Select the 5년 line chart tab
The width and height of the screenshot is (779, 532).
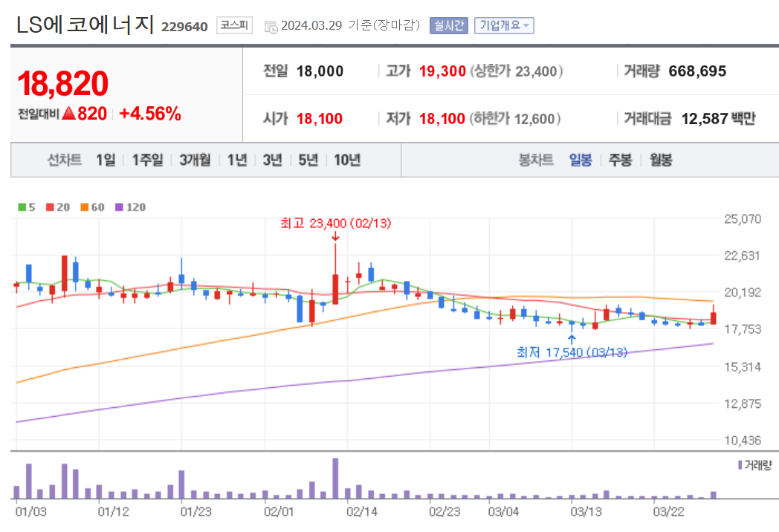pos(308,160)
